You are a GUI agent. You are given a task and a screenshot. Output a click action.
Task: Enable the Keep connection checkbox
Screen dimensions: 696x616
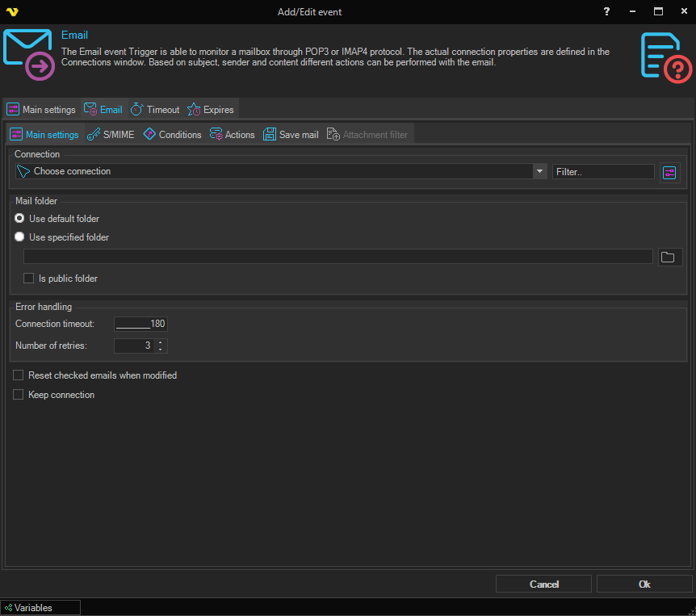tap(19, 395)
